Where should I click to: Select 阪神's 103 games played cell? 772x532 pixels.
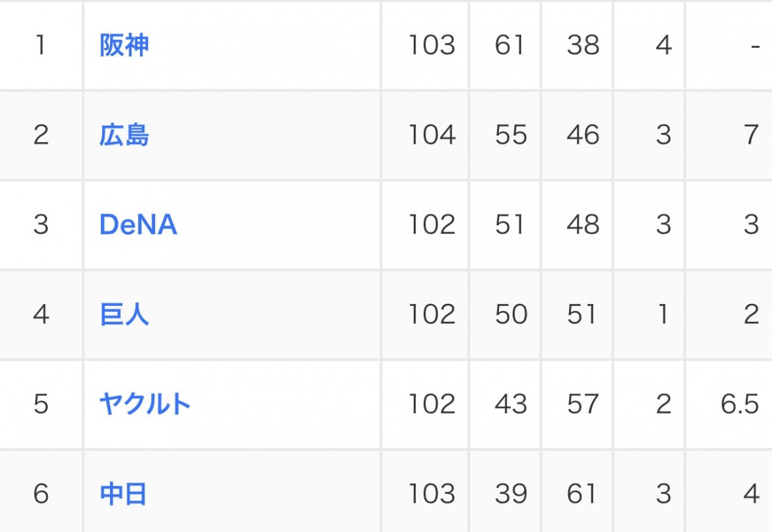click(425, 45)
